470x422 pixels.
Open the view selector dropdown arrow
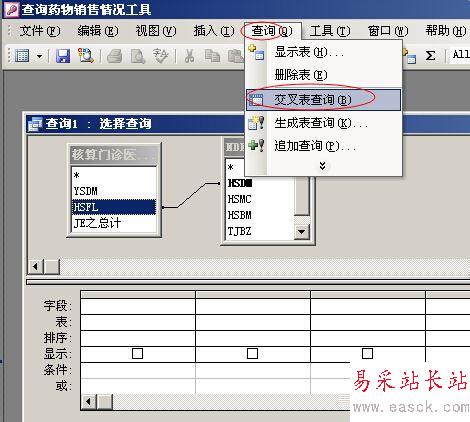(39, 56)
